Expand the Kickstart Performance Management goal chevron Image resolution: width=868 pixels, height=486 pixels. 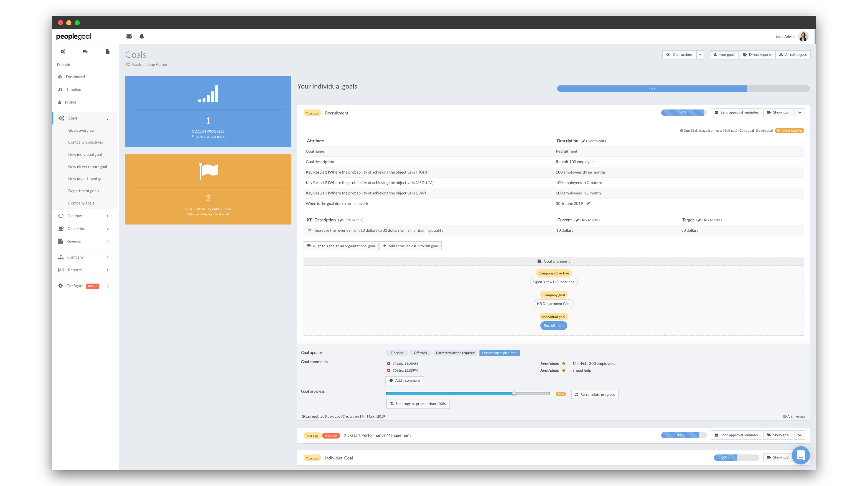pyautogui.click(x=800, y=435)
